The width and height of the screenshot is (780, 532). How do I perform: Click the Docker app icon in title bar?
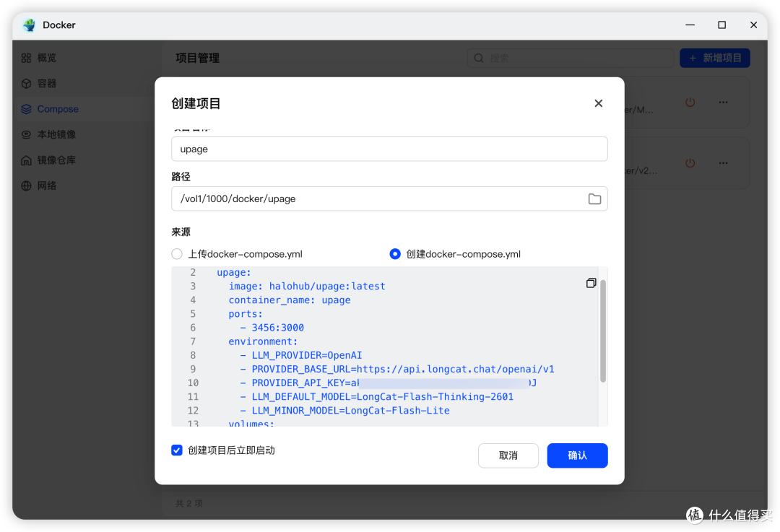coord(30,25)
